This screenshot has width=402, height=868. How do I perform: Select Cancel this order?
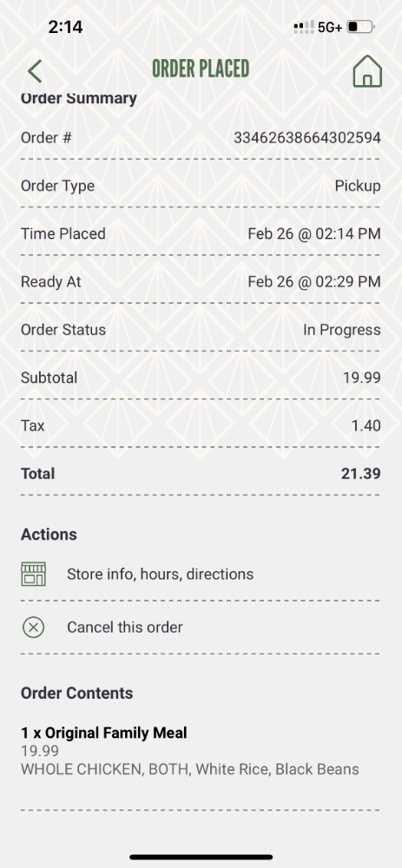pos(124,628)
